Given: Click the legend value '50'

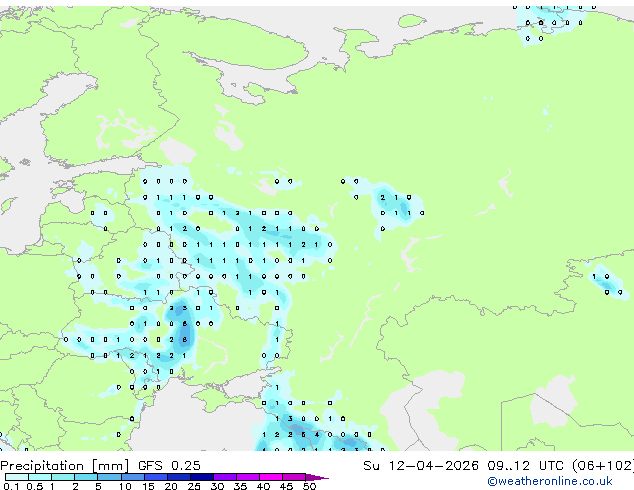Looking at the screenshot, I should (x=310, y=486).
